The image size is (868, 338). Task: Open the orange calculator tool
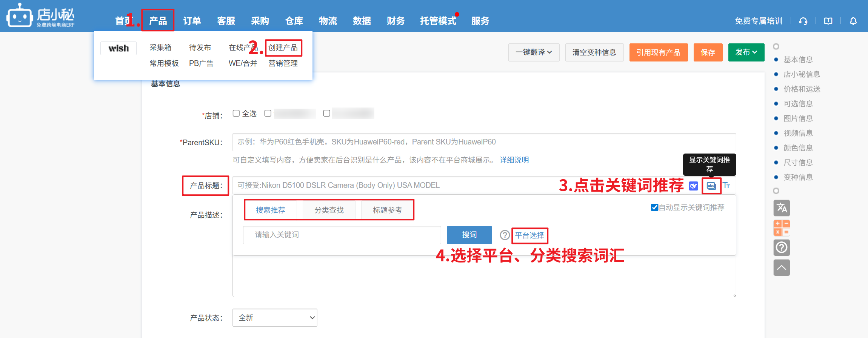coord(782,228)
